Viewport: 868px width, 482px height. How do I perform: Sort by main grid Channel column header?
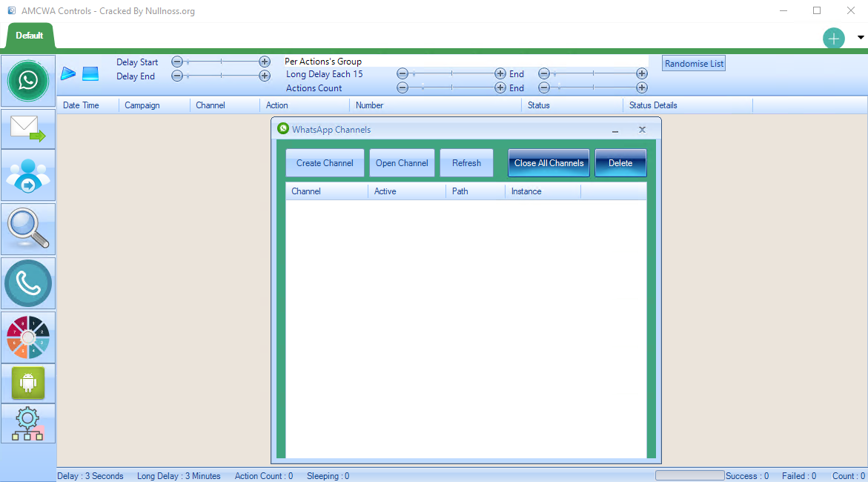tap(225, 105)
